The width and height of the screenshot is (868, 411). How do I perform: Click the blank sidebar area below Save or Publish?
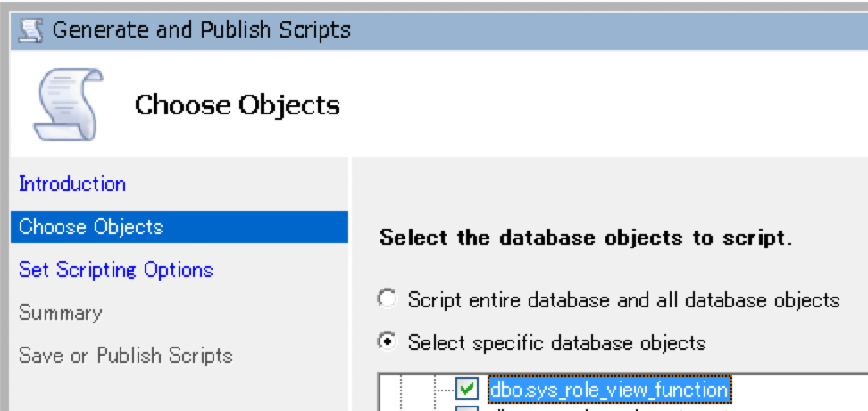[x=179, y=389]
